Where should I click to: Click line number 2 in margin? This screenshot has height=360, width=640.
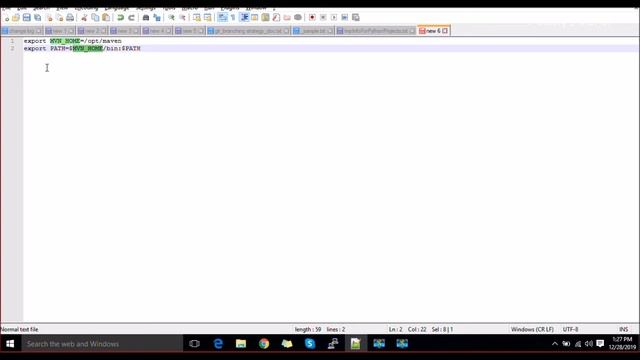[x=12, y=49]
